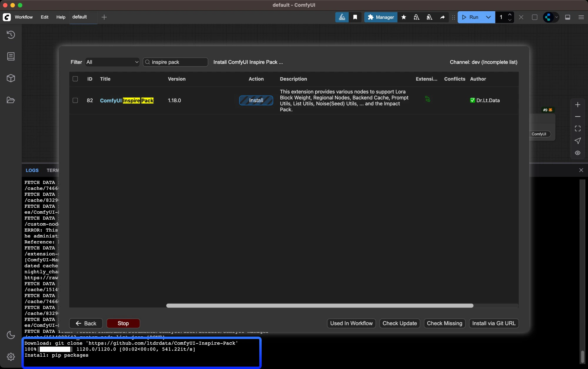This screenshot has width=588, height=369.
Task: Click the Install via Git URL button
Action: [x=494, y=323]
